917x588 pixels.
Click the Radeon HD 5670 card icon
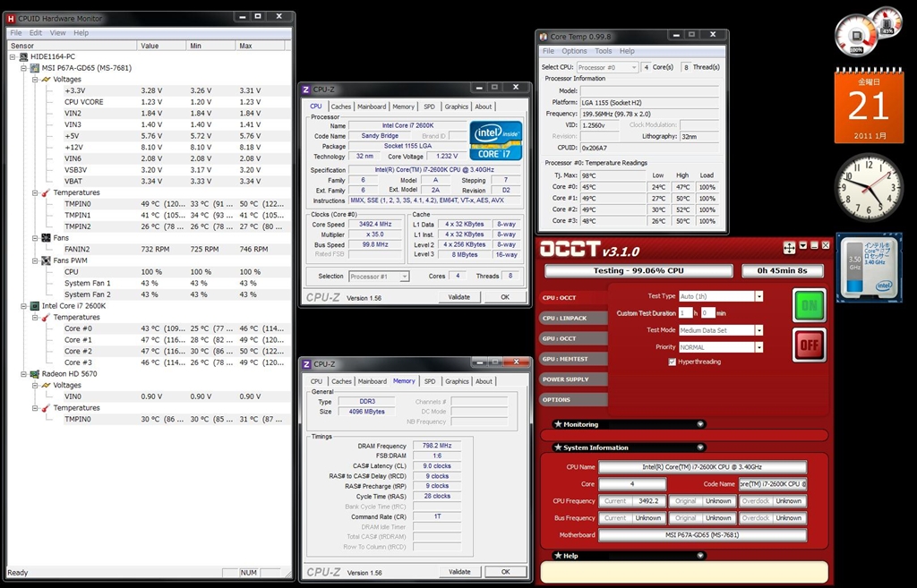click(35, 374)
